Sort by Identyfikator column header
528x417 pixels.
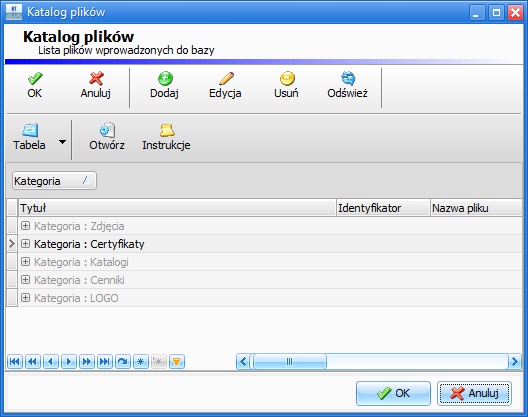click(384, 208)
